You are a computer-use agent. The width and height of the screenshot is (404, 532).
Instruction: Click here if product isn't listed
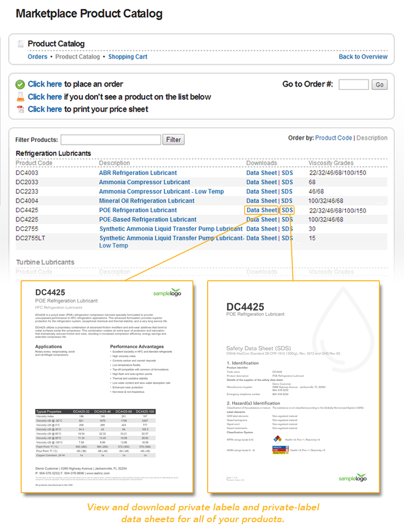[45, 97]
